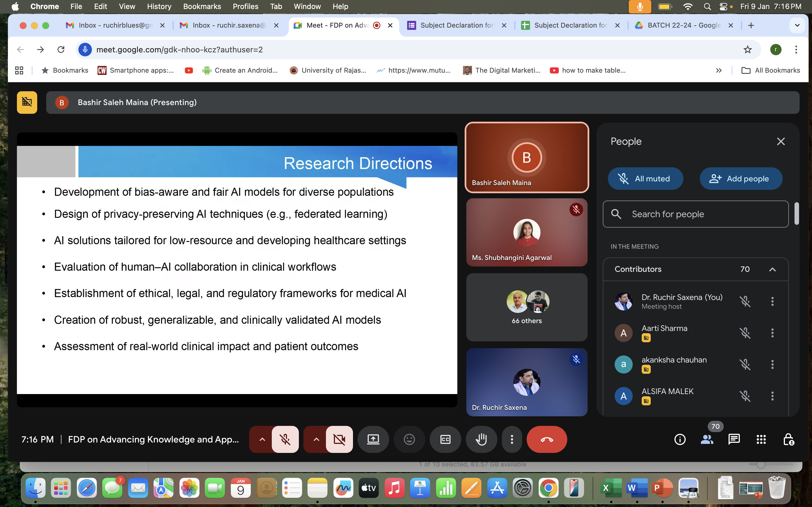The image size is (812, 507).
Task: Click the Add people button
Action: [741, 179]
